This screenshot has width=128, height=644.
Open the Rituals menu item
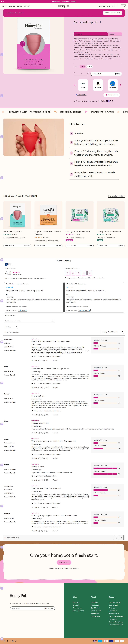(12, 6)
